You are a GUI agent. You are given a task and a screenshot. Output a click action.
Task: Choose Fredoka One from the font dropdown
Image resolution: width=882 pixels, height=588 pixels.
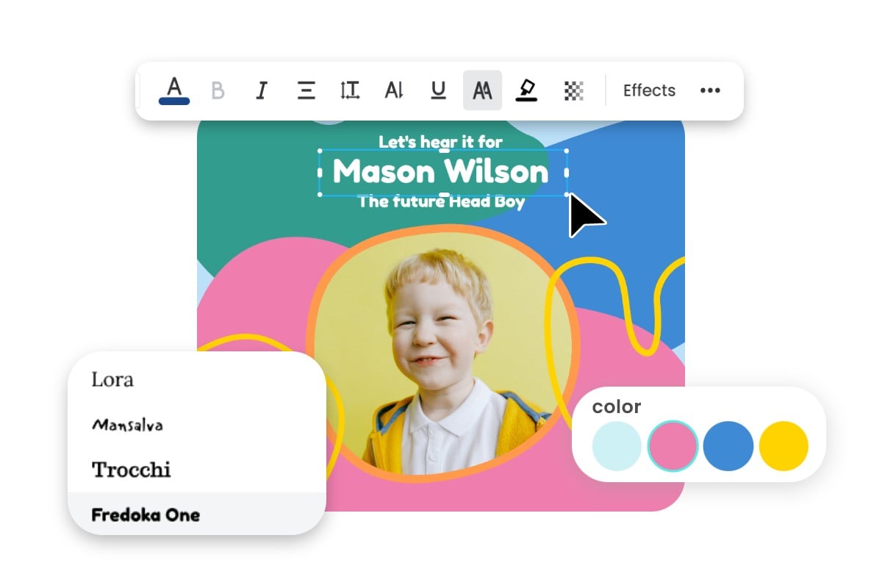146,514
